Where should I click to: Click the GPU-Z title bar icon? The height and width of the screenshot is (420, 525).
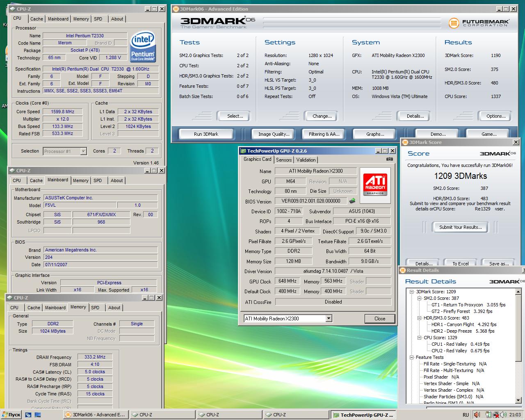(x=243, y=151)
